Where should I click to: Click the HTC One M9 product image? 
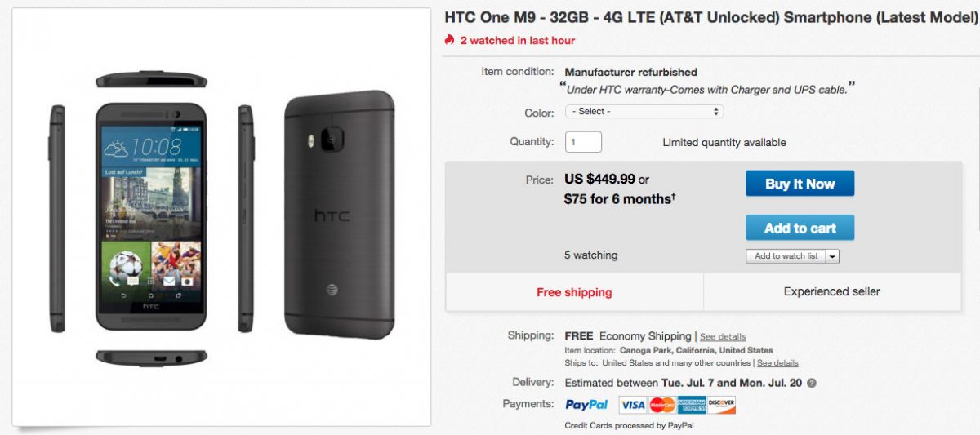pos(222,216)
